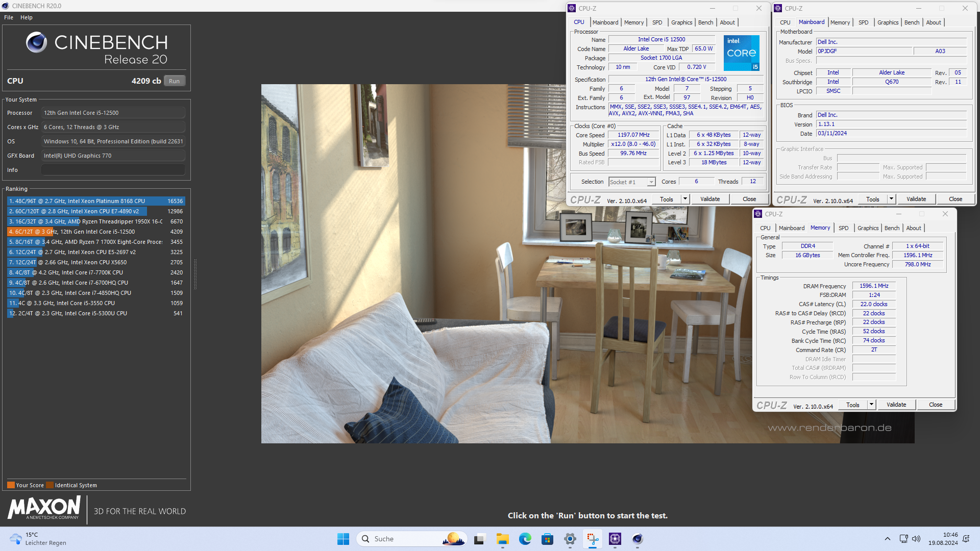Switch to CPU-Z via taskbar icon
This screenshot has width=980, height=551.
[615, 539]
